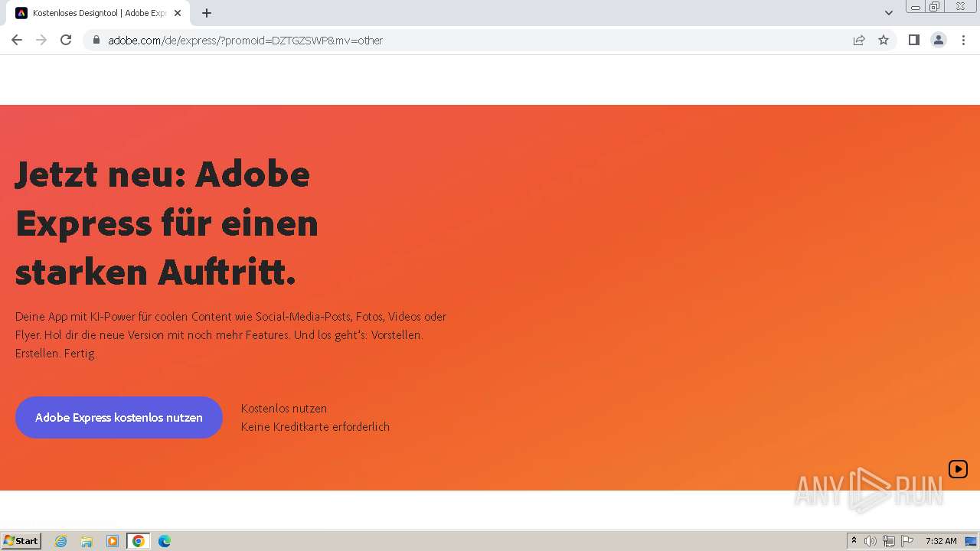Viewport: 980px width, 551px height.
Task: Go back to the previous page
Action: tap(17, 40)
